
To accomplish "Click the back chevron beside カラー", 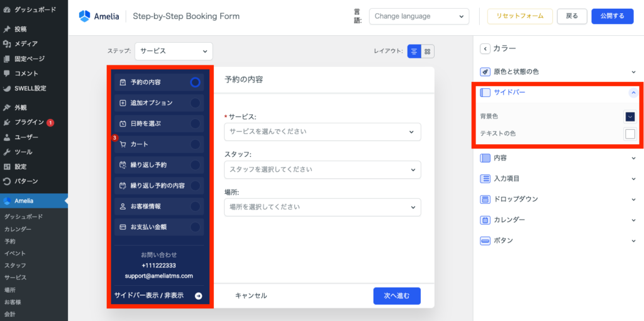I will point(485,48).
